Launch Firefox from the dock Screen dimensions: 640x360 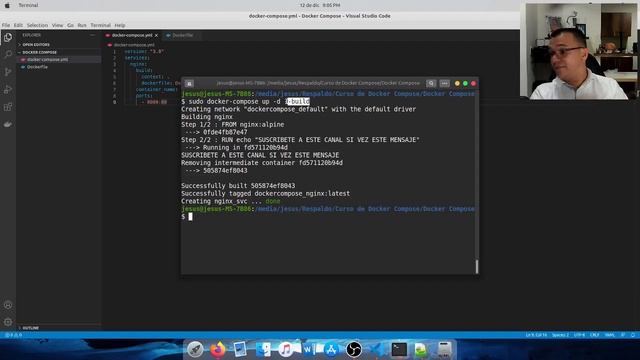tap(218, 349)
